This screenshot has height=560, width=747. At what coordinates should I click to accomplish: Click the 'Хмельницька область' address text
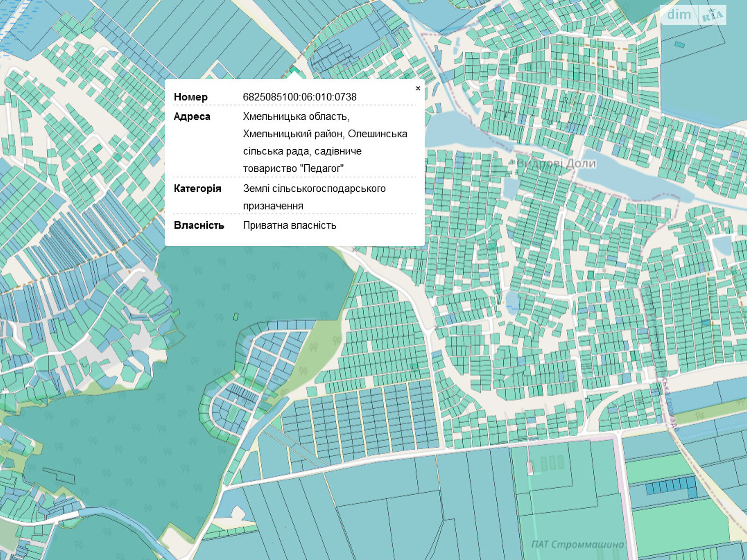pos(296,117)
